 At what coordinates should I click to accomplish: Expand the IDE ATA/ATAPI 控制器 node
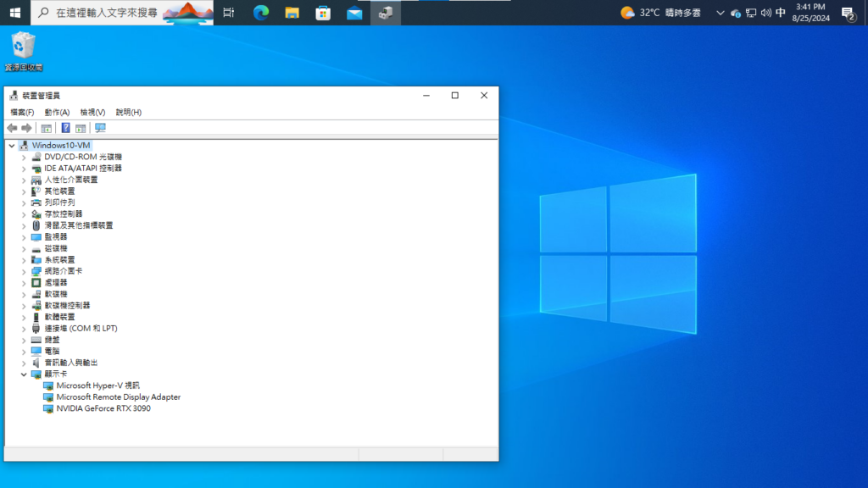(x=24, y=169)
